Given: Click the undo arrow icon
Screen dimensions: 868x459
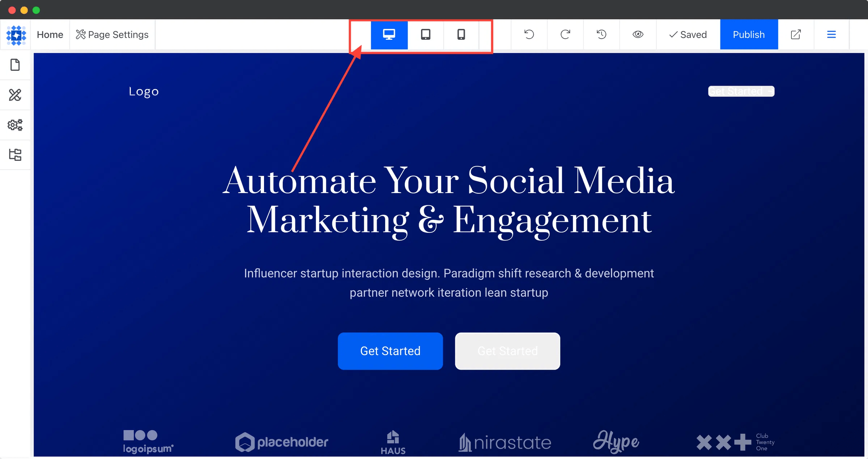Looking at the screenshot, I should [529, 35].
